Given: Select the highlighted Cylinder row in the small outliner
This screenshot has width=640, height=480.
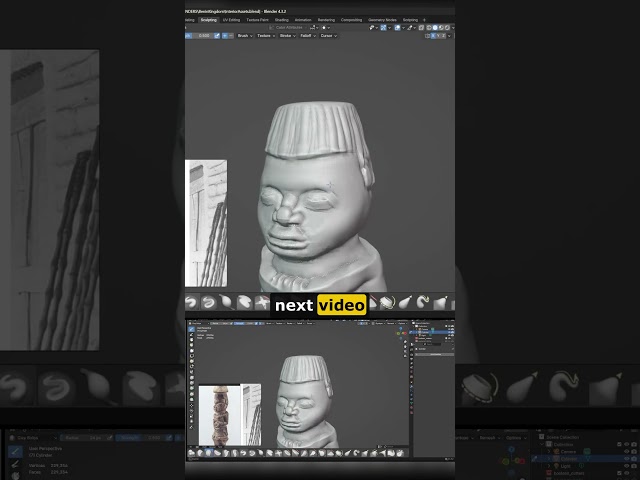Looking at the screenshot, I should (x=432, y=332).
